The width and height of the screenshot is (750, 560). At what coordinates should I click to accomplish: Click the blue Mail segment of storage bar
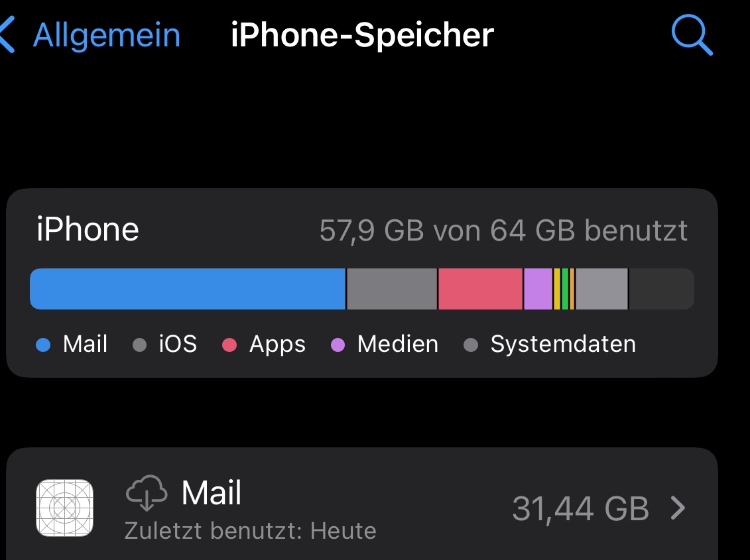[x=188, y=289]
